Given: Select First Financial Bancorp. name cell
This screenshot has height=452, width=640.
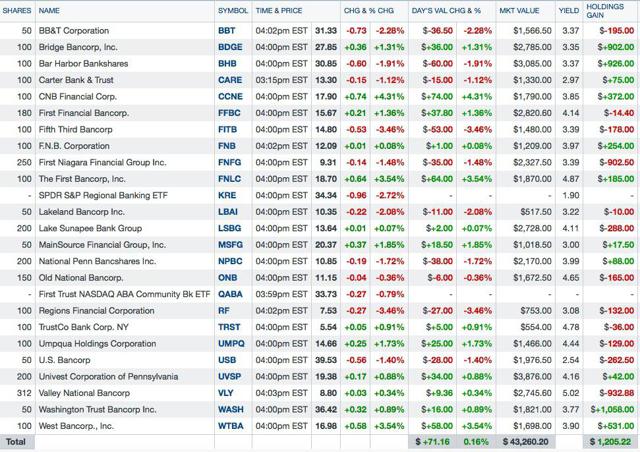Looking at the screenshot, I should tap(84, 113).
